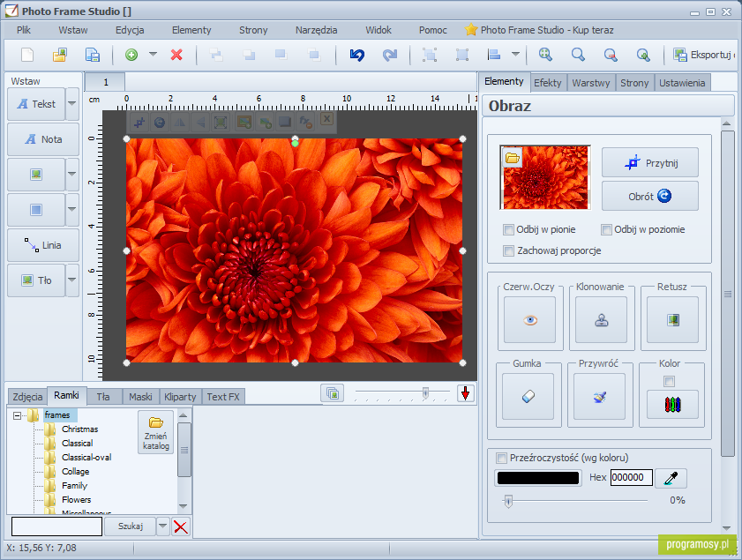Click the Przywróć restore brush icon
This screenshot has height=560, width=742.
tap(599, 396)
